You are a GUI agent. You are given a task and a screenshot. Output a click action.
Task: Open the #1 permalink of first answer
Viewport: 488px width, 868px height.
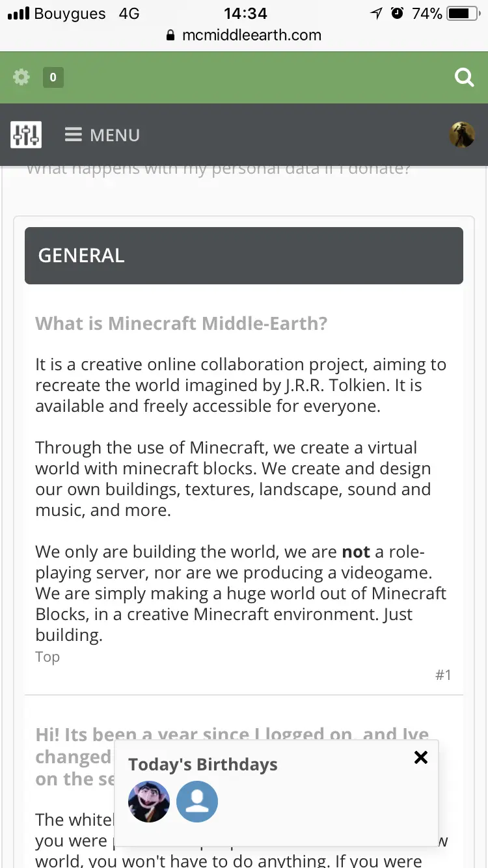443,675
